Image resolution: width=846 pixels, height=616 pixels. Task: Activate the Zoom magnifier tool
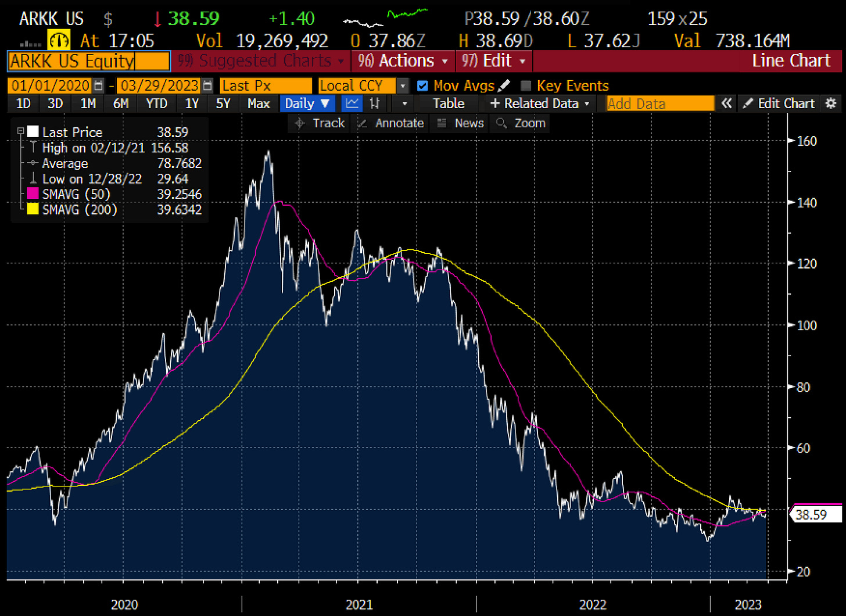click(521, 123)
